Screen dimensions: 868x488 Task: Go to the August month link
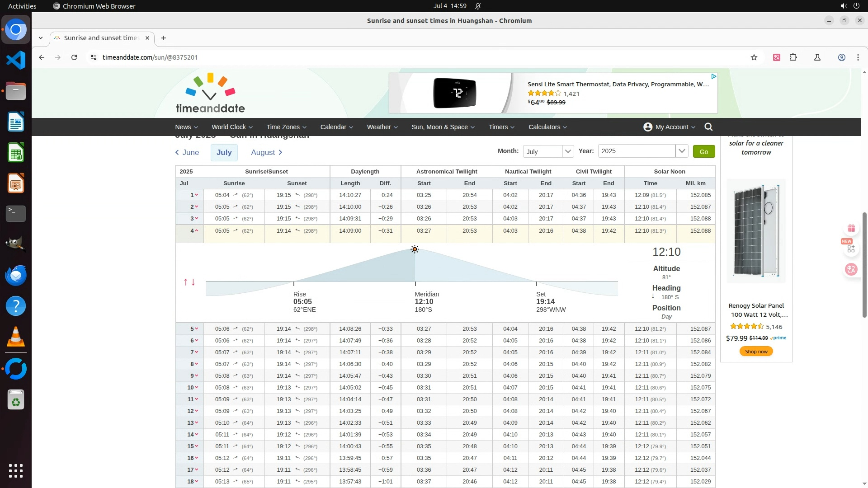(x=266, y=152)
